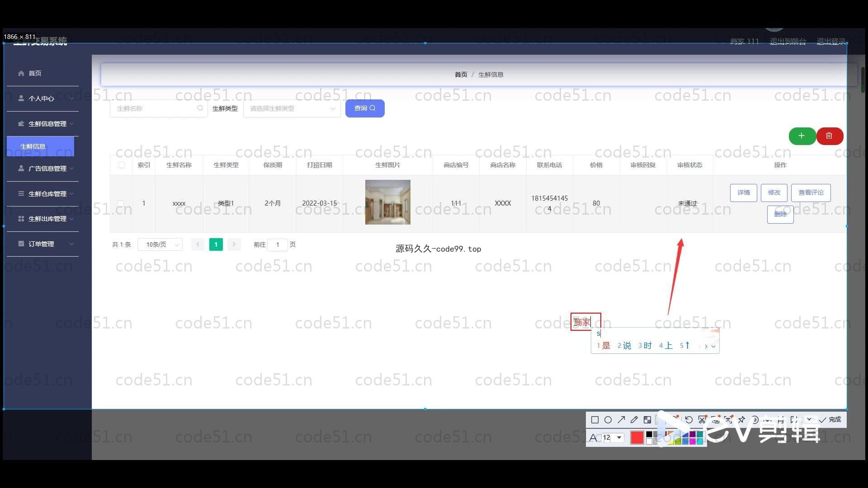
Task: Click the 退出登录 link
Action: point(831,42)
